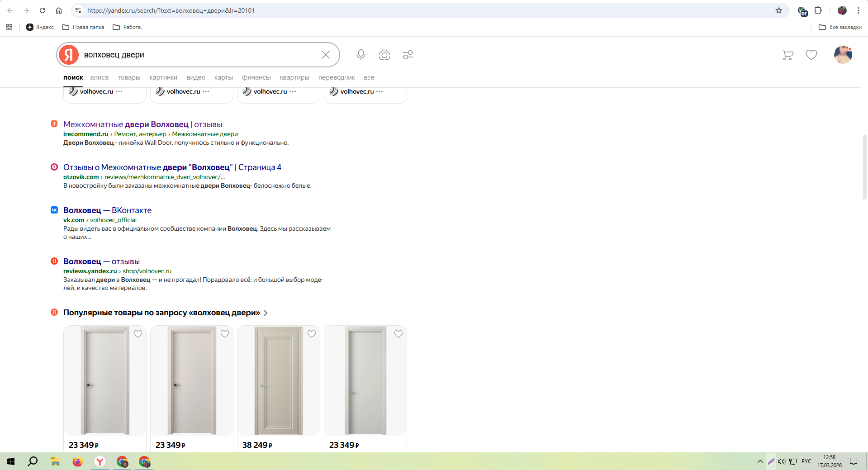Open image search via camera icon
This screenshot has width=868, height=470.
tap(384, 55)
